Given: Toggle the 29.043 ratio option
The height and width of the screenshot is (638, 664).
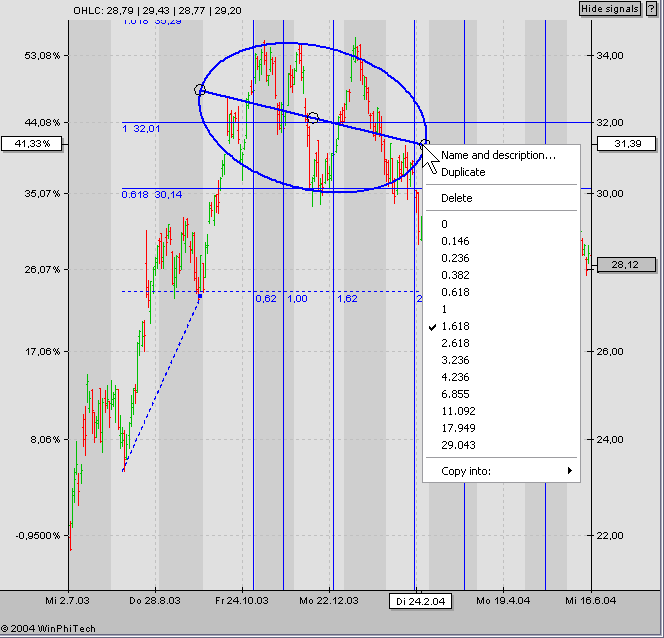Looking at the screenshot, I should (458, 445).
